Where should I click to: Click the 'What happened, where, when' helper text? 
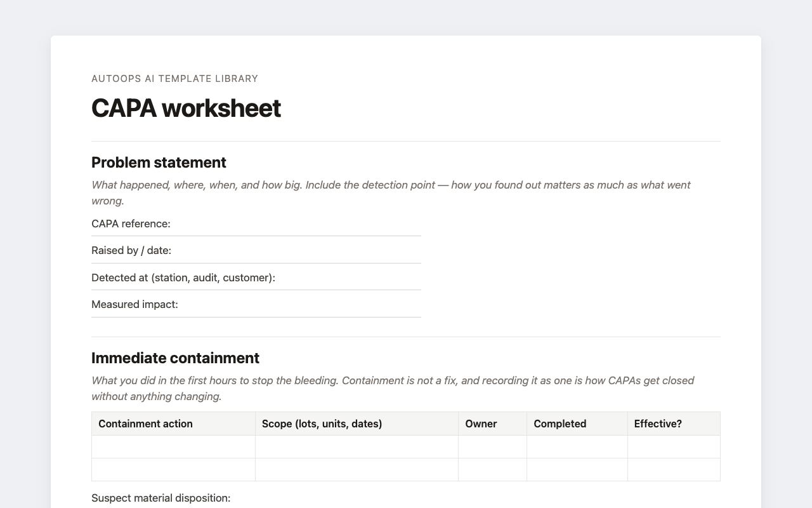391,192
